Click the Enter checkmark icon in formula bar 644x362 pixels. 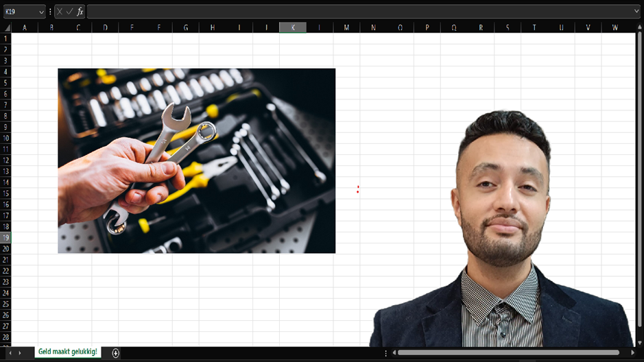pyautogui.click(x=69, y=12)
